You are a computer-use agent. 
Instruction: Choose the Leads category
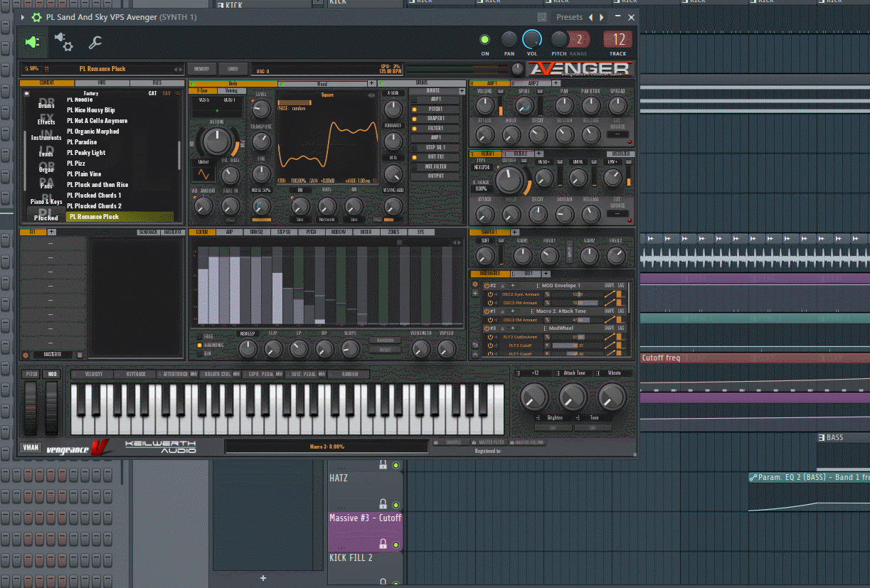(46, 154)
